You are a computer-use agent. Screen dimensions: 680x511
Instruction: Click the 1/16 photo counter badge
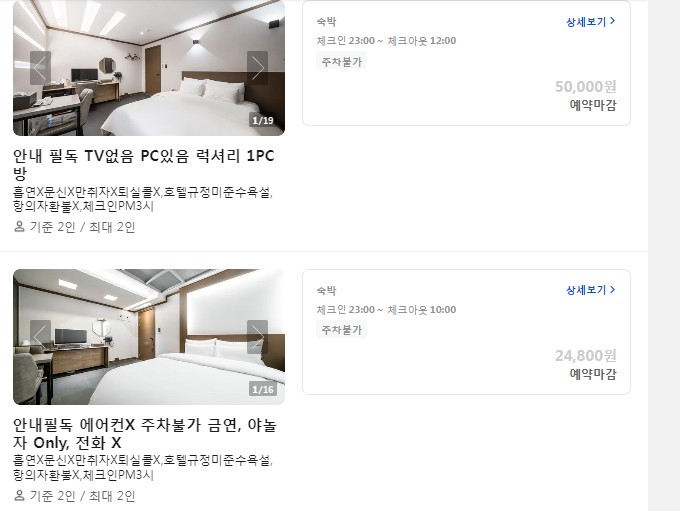pos(263,390)
